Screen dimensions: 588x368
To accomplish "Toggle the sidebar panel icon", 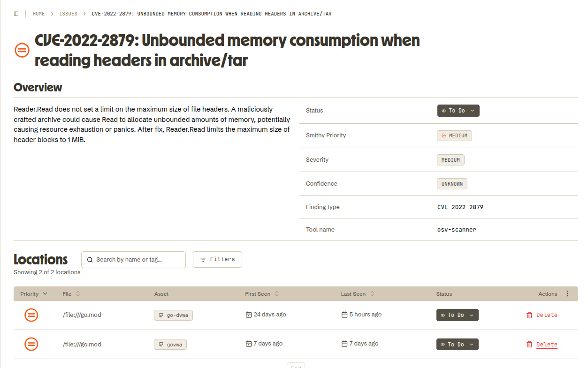I will tap(16, 14).
